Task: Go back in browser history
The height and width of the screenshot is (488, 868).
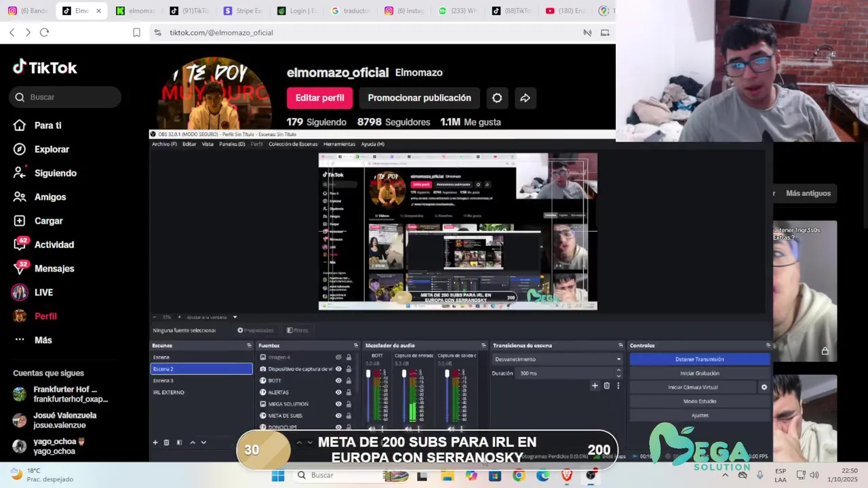Action: [x=12, y=33]
